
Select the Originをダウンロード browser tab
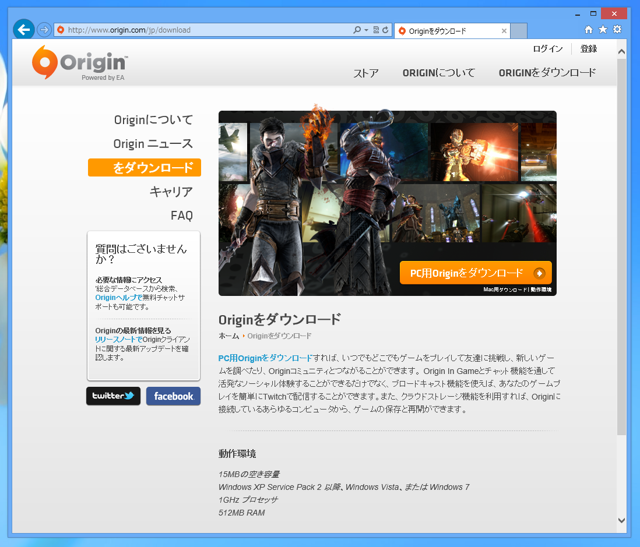(x=452, y=31)
